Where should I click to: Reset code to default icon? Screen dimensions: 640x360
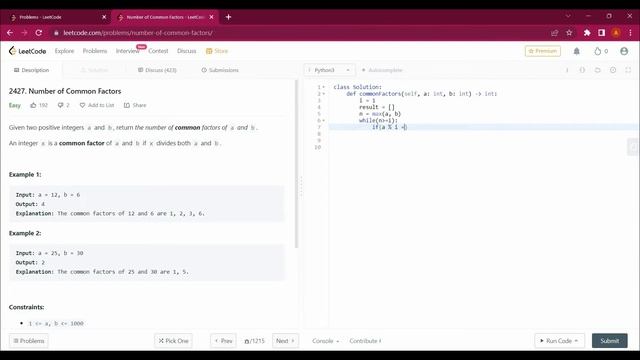[598, 70]
